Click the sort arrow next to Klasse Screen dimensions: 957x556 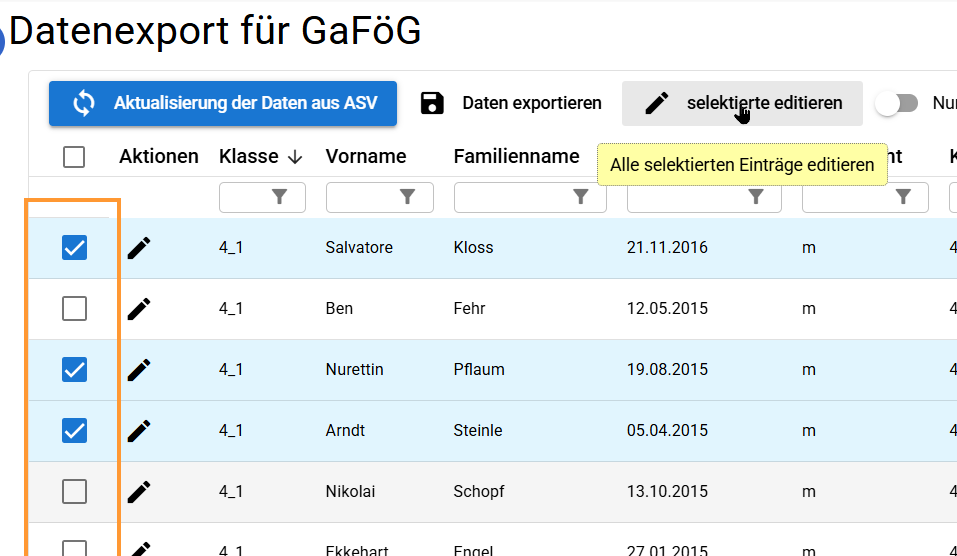[295, 156]
